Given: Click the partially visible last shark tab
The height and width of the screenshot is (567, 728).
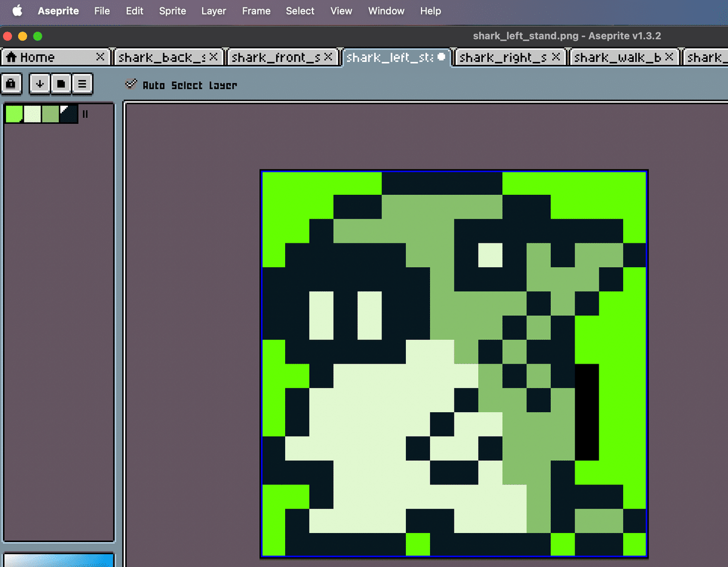Looking at the screenshot, I should click(x=706, y=57).
